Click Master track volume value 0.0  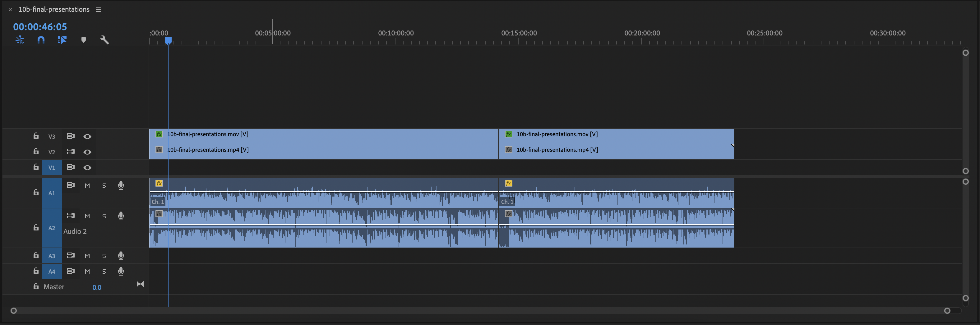[97, 287]
